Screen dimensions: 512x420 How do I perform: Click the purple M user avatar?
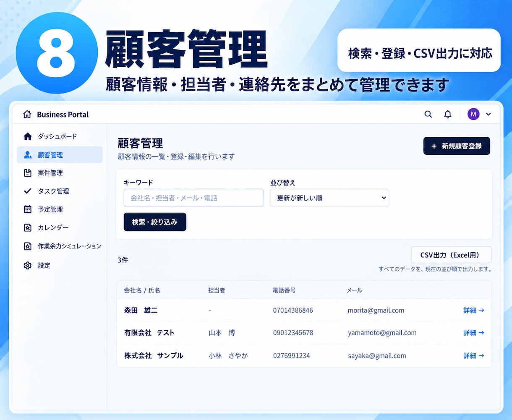tap(473, 114)
